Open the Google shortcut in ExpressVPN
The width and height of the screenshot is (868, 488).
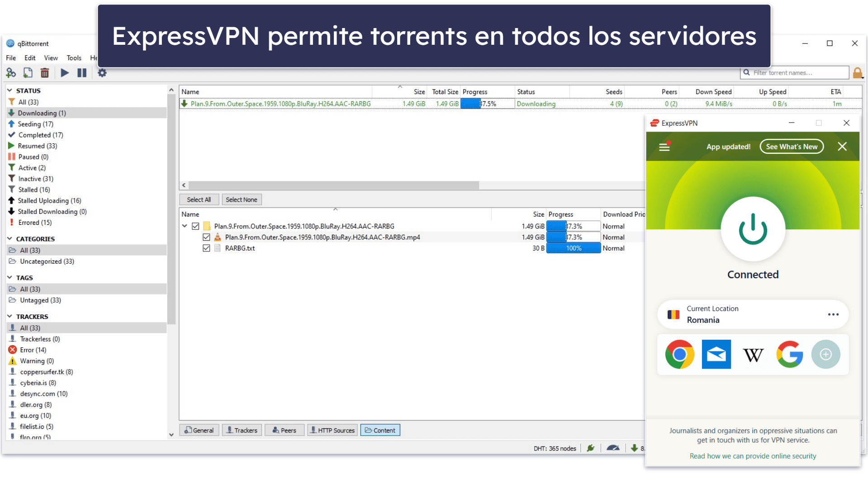click(x=789, y=354)
